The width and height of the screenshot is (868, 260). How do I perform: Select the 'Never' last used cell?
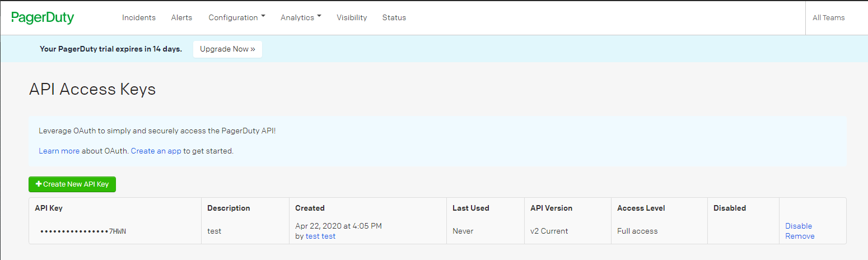[x=463, y=231]
